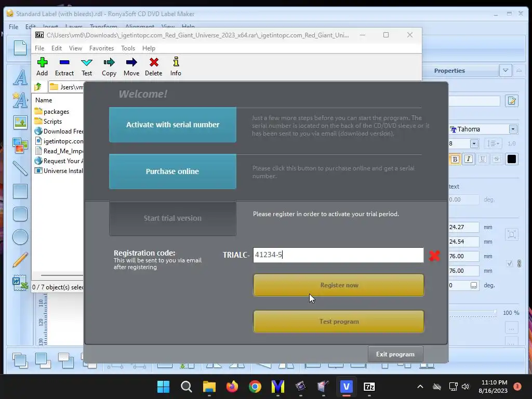Image resolution: width=532 pixels, height=399 pixels.
Task: Open the black text color swatch
Action: pos(512,159)
